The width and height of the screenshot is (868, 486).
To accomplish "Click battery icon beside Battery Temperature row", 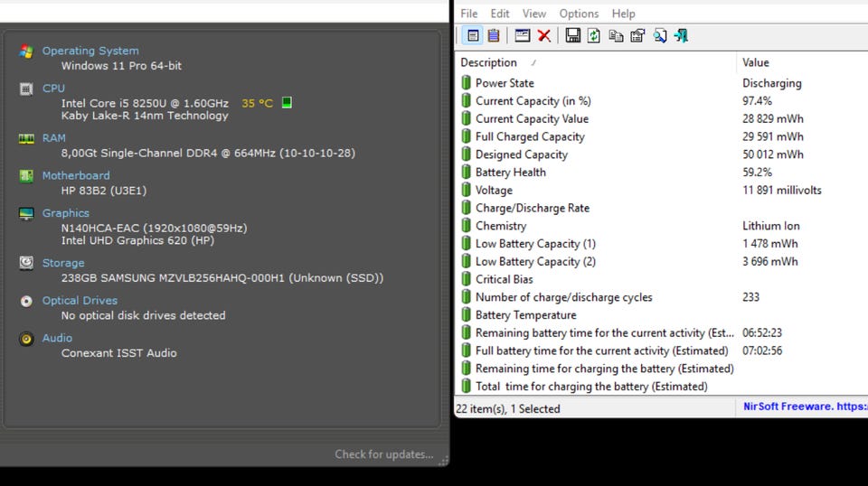I will 467,314.
